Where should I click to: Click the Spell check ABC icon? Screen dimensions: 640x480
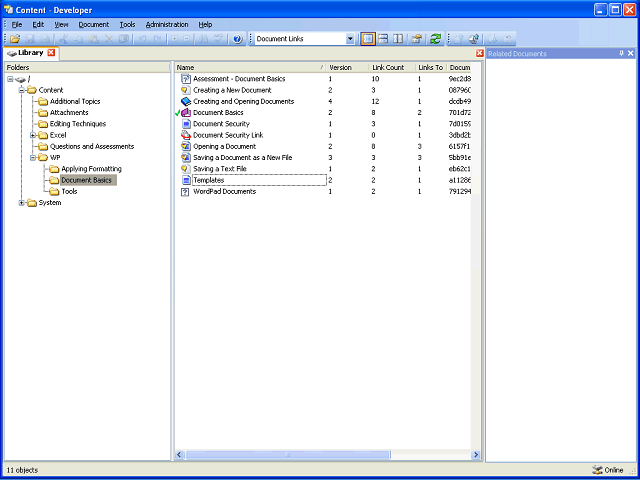tap(219, 39)
